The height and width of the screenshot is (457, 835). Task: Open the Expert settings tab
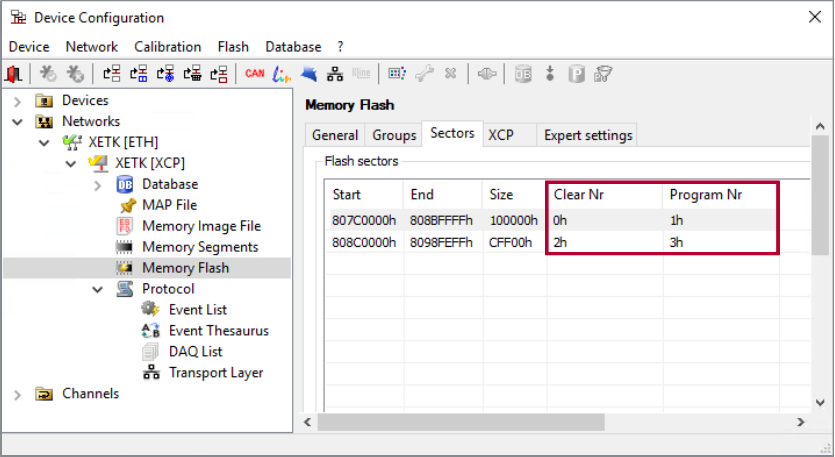click(588, 135)
